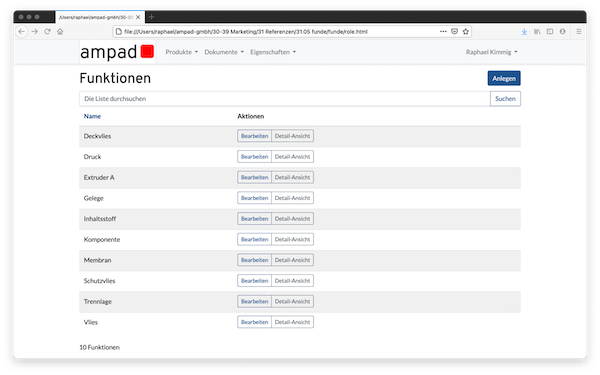Click the Funktionen page heading
Image resolution: width=600 pixels, height=375 pixels.
[115, 78]
